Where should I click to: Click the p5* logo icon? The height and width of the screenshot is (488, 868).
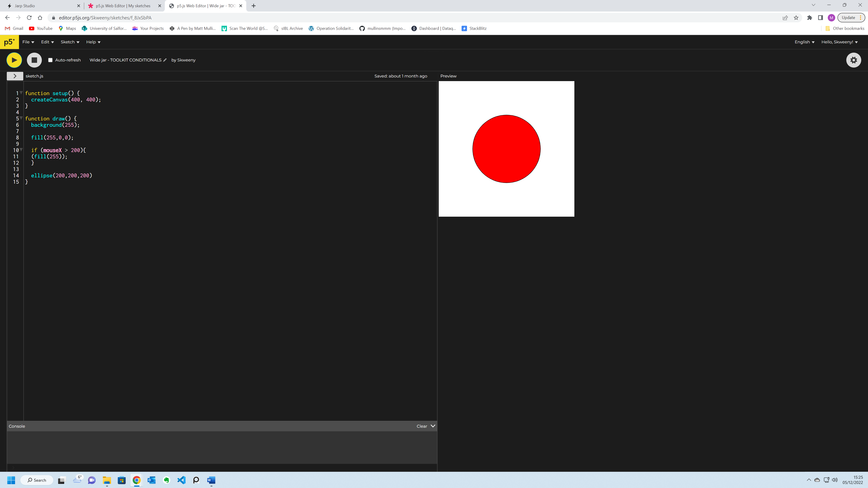pyautogui.click(x=9, y=42)
